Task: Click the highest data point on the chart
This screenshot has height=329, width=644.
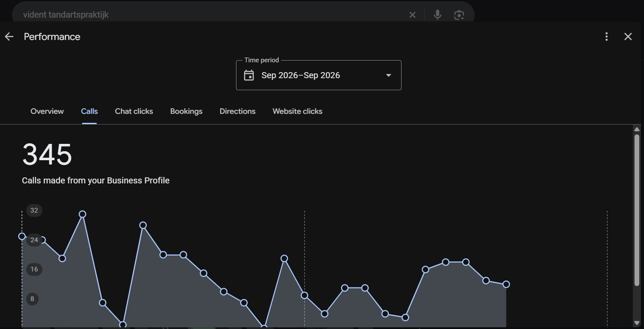Action: 83,214
